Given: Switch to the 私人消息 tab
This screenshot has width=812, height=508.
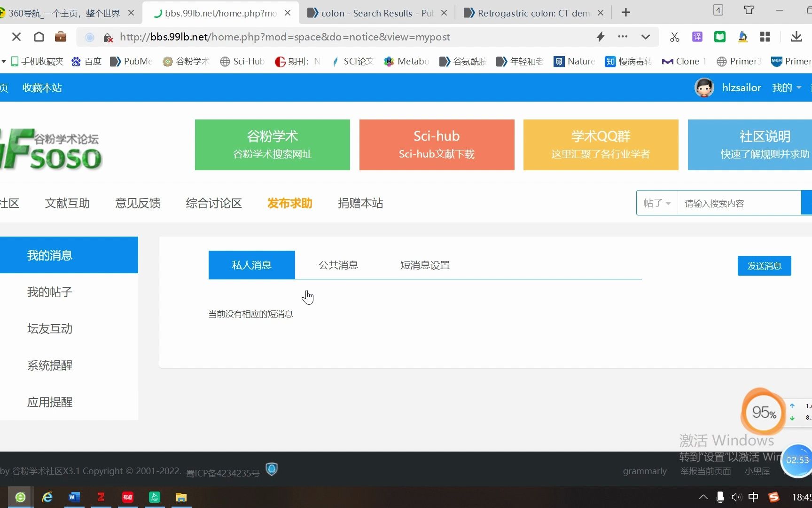Looking at the screenshot, I should tap(252, 265).
